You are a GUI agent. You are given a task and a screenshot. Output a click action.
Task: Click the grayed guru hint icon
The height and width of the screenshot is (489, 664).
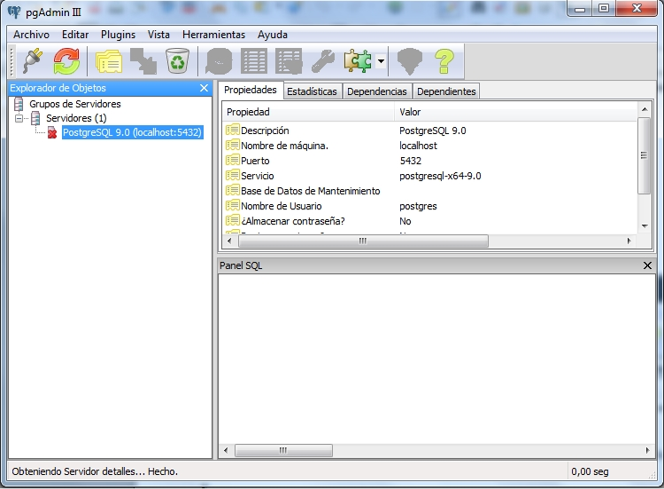click(409, 62)
